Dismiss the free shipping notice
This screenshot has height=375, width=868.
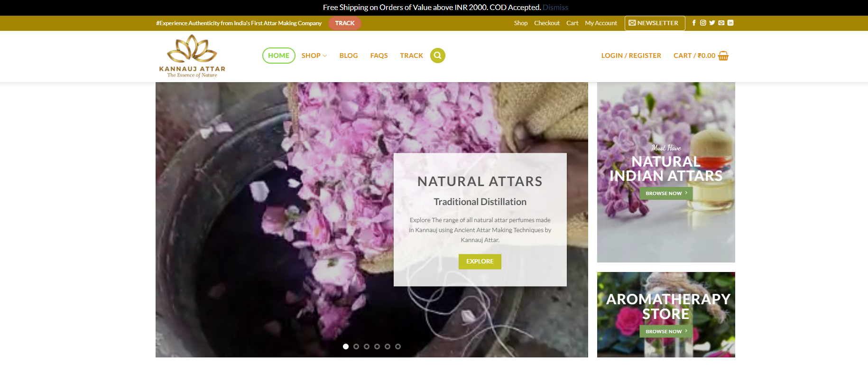click(555, 8)
